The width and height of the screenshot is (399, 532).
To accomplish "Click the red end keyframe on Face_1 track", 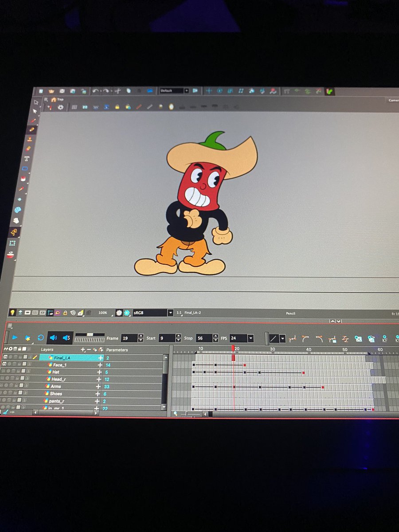I will (x=244, y=365).
